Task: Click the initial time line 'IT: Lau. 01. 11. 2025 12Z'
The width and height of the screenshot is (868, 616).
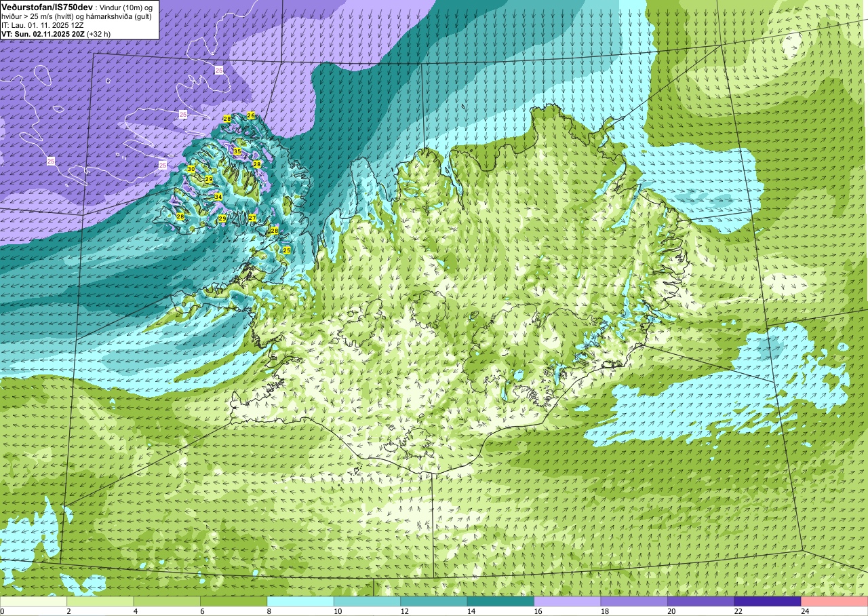Action: point(43,25)
